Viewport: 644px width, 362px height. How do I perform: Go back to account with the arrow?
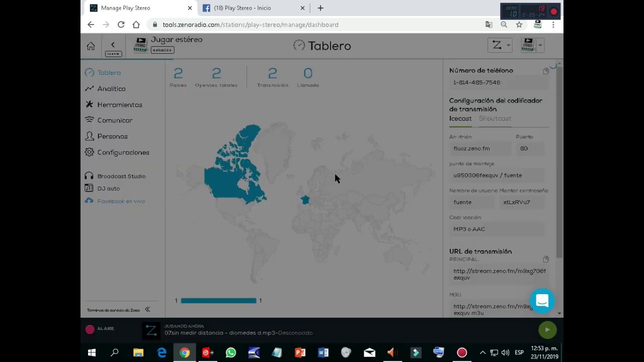(113, 45)
